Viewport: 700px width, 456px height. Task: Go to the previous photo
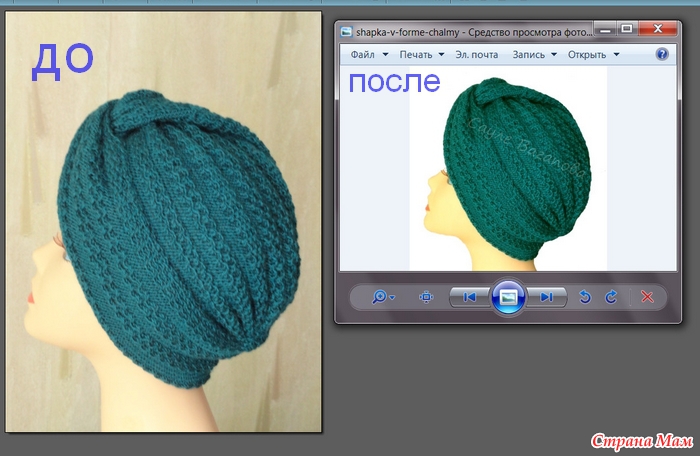[x=468, y=297]
